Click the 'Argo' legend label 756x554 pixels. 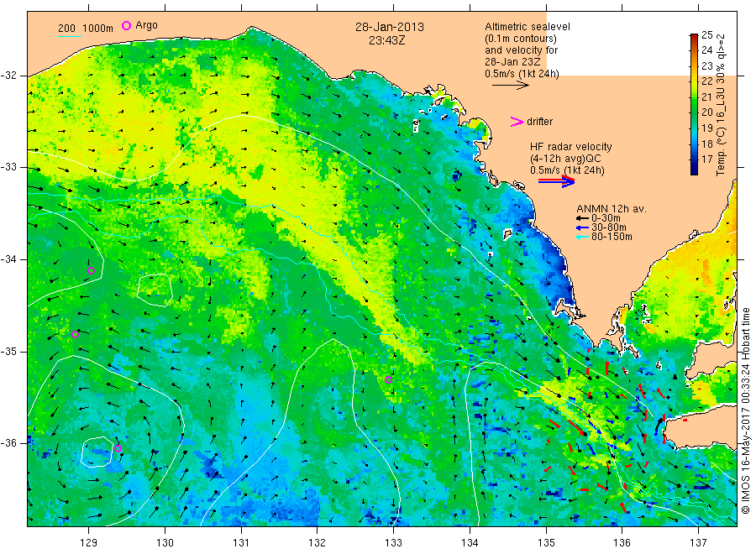[146, 25]
